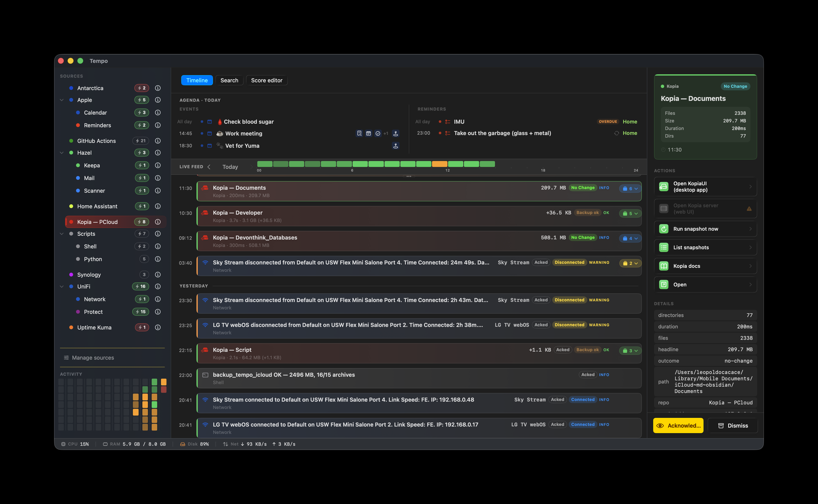Open info icon for Synology
The width and height of the screenshot is (818, 504).
tap(158, 275)
